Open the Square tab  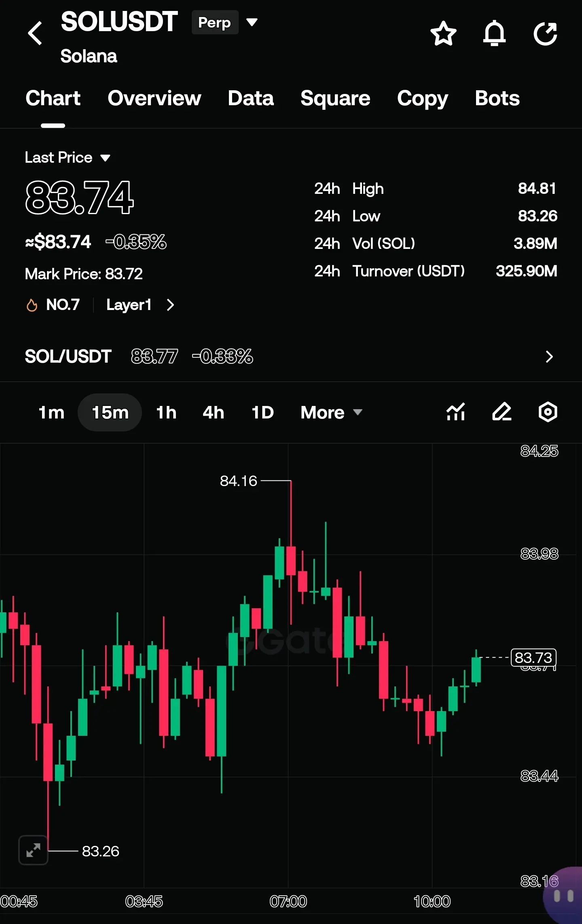335,98
